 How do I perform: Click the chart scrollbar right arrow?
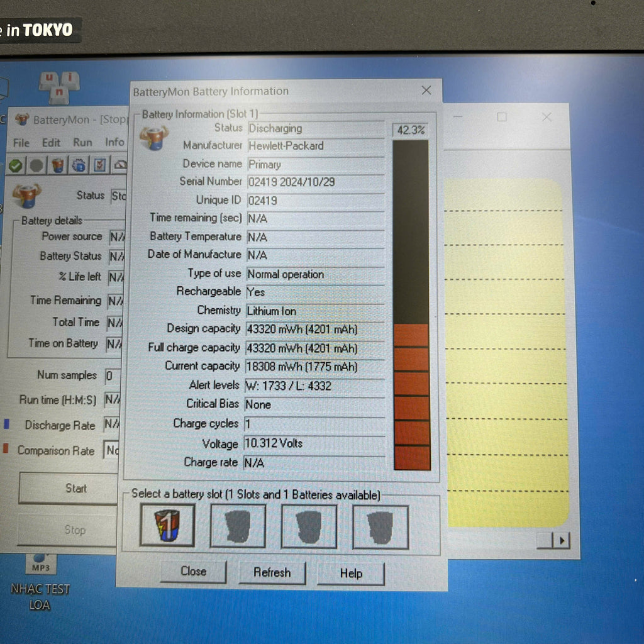(x=561, y=540)
